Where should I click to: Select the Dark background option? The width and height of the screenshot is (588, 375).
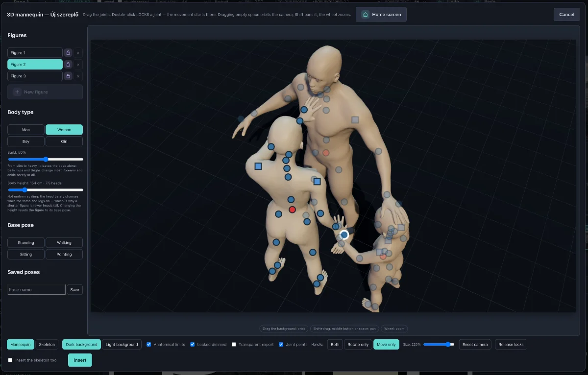coord(81,344)
